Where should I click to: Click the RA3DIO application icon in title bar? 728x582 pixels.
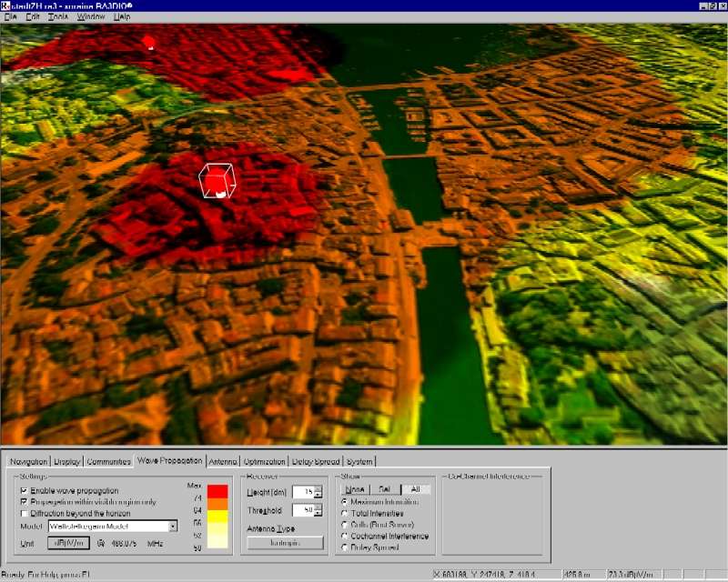[5, 5]
